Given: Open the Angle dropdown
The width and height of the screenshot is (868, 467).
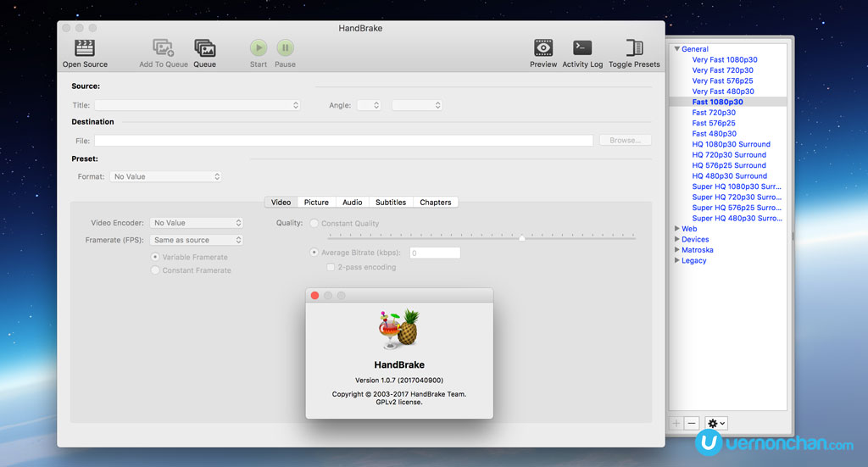Looking at the screenshot, I should pyautogui.click(x=369, y=105).
